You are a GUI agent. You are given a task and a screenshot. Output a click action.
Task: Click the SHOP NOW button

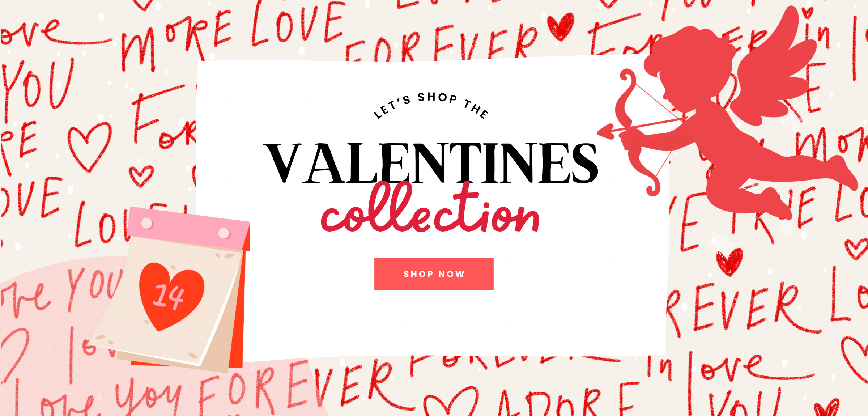pyautogui.click(x=434, y=274)
